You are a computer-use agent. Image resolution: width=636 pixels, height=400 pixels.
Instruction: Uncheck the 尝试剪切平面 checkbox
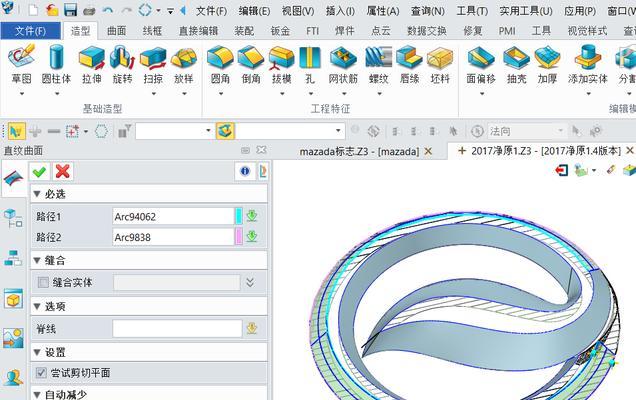click(41, 372)
